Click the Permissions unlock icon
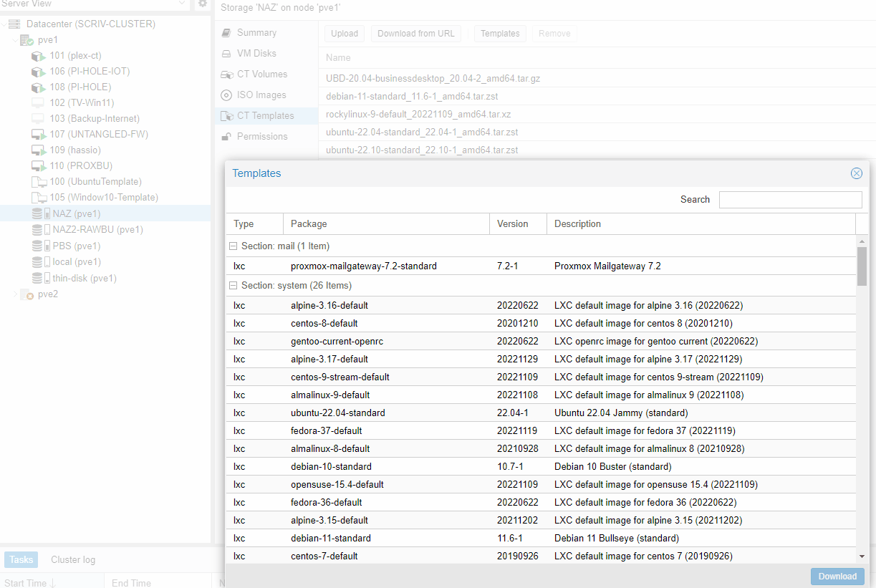Viewport: 876px width, 588px height. coord(226,137)
